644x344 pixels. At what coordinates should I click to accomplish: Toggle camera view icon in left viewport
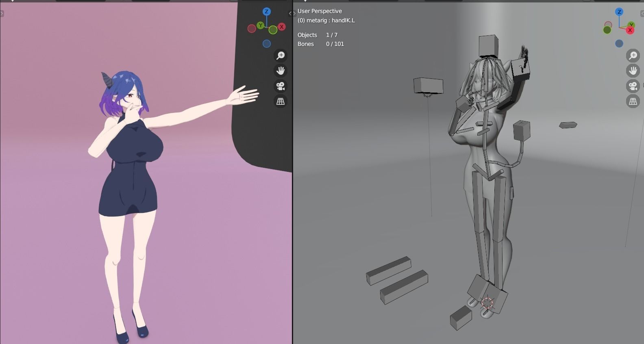coord(281,86)
